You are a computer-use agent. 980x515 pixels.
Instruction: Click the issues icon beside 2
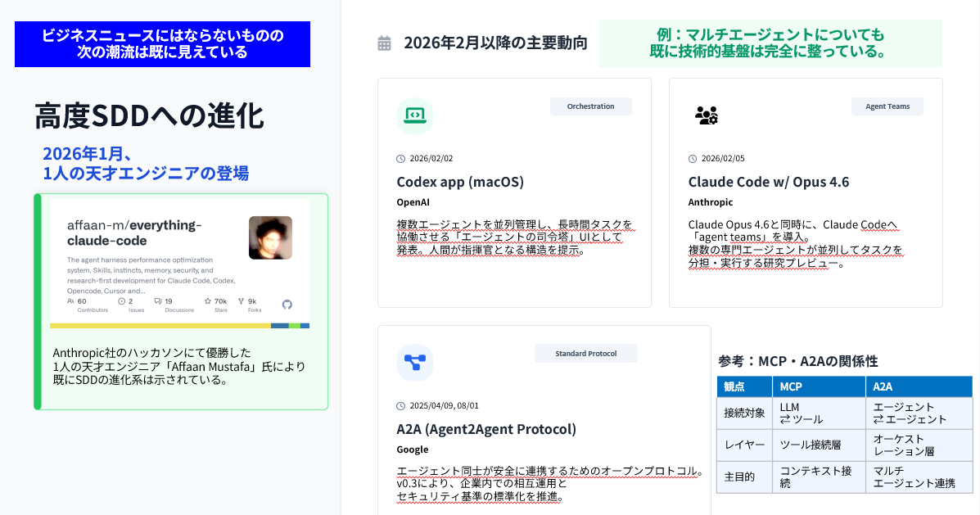tap(121, 301)
